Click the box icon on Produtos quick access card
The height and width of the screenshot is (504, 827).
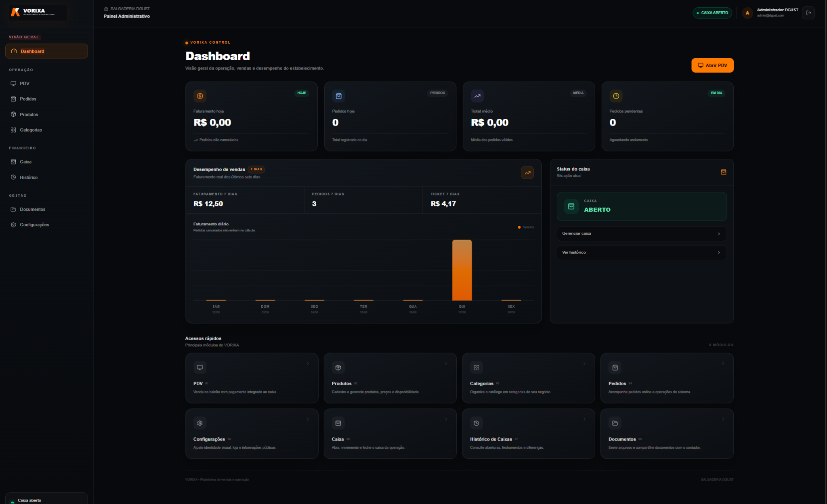[338, 367]
